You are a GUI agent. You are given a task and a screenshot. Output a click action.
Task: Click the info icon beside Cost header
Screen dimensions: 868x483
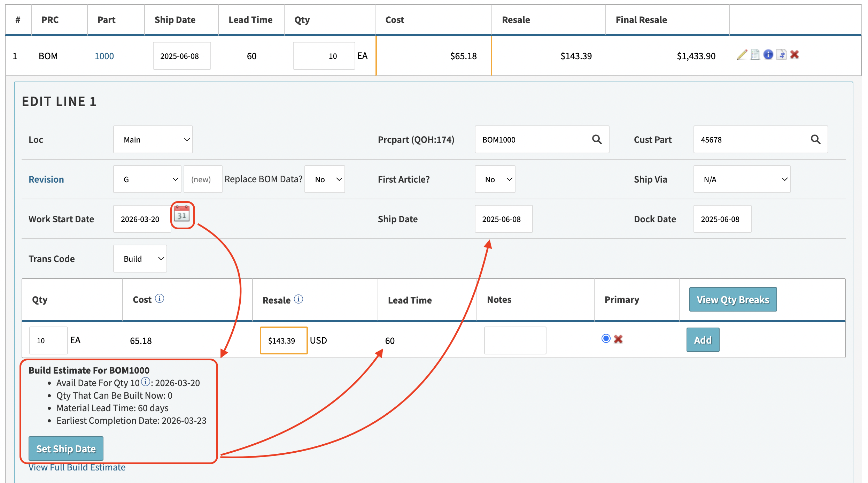coord(160,299)
